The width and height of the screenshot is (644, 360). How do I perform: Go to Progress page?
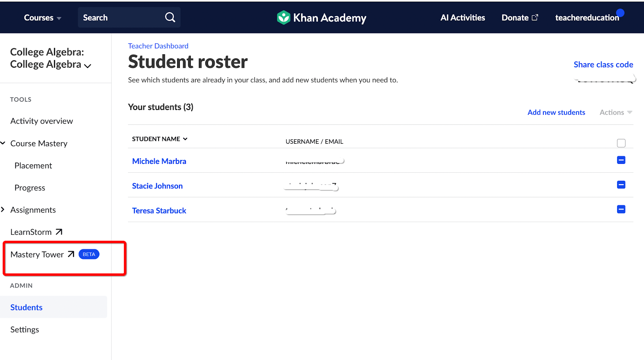pyautogui.click(x=30, y=188)
